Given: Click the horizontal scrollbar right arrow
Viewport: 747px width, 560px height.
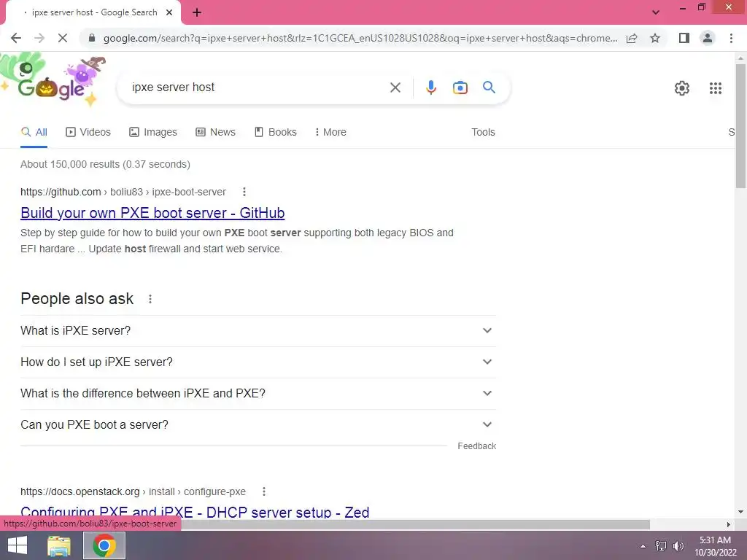Looking at the screenshot, I should (729, 524).
